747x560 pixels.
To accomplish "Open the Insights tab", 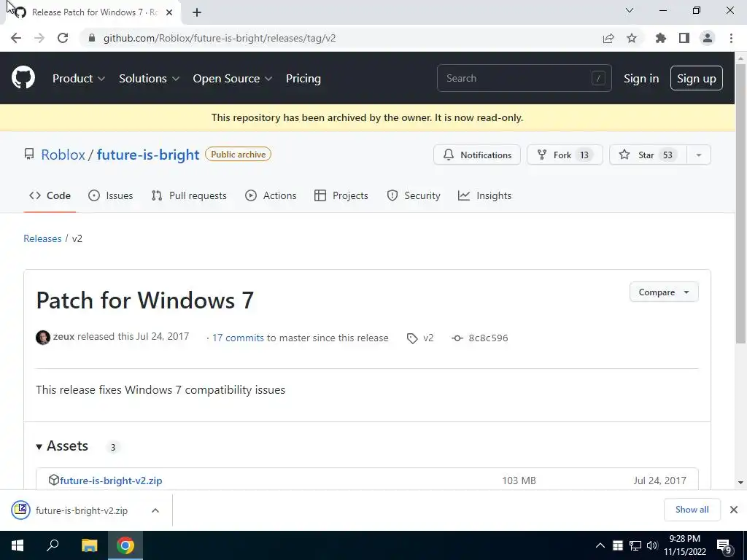I will (x=484, y=195).
